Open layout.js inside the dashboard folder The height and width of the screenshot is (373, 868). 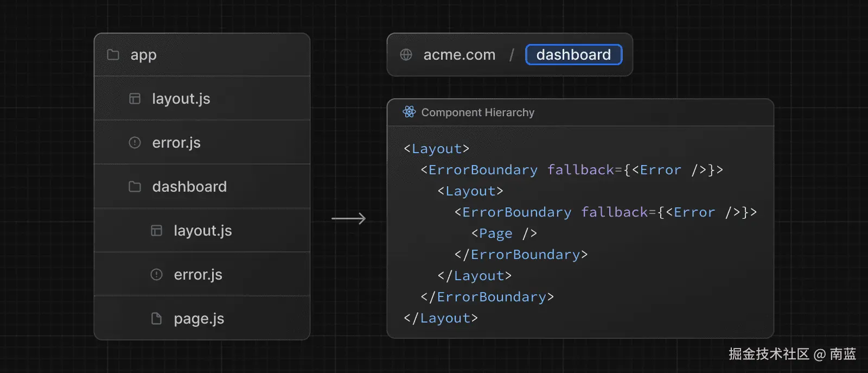click(x=203, y=231)
